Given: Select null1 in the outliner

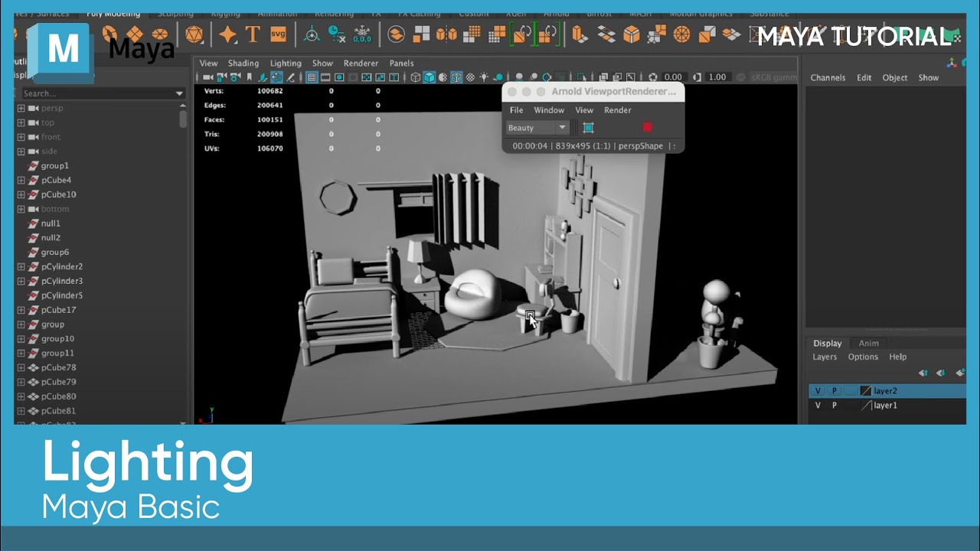Looking at the screenshot, I should (x=51, y=223).
